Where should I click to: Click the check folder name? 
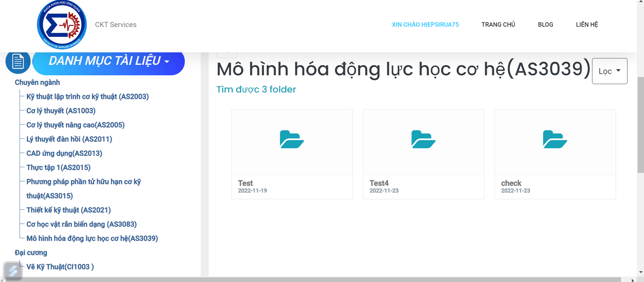(511, 183)
